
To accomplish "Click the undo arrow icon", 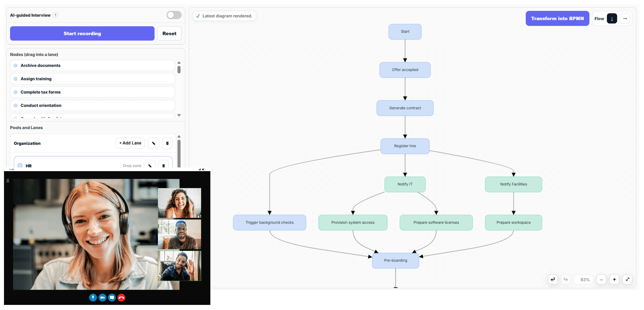I will click(x=553, y=279).
